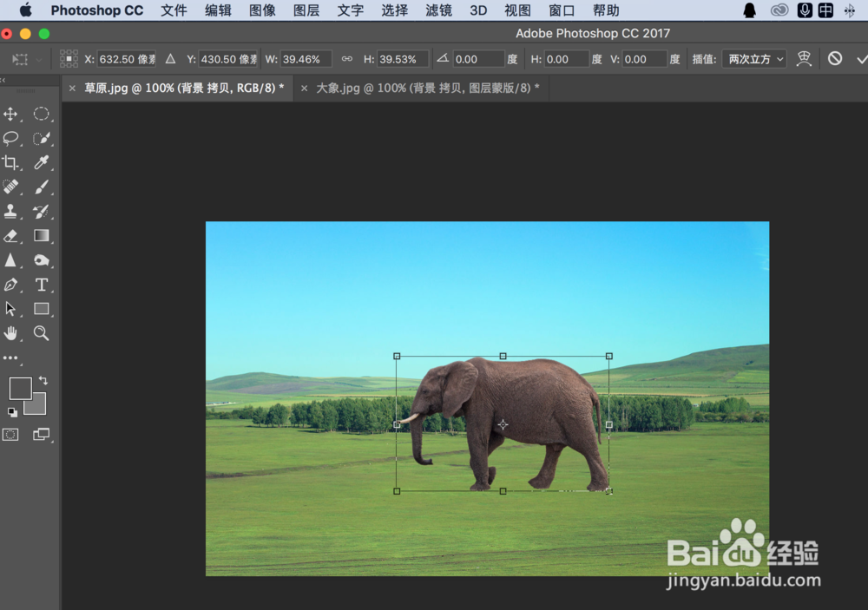Select the Pen tool

(x=10, y=285)
